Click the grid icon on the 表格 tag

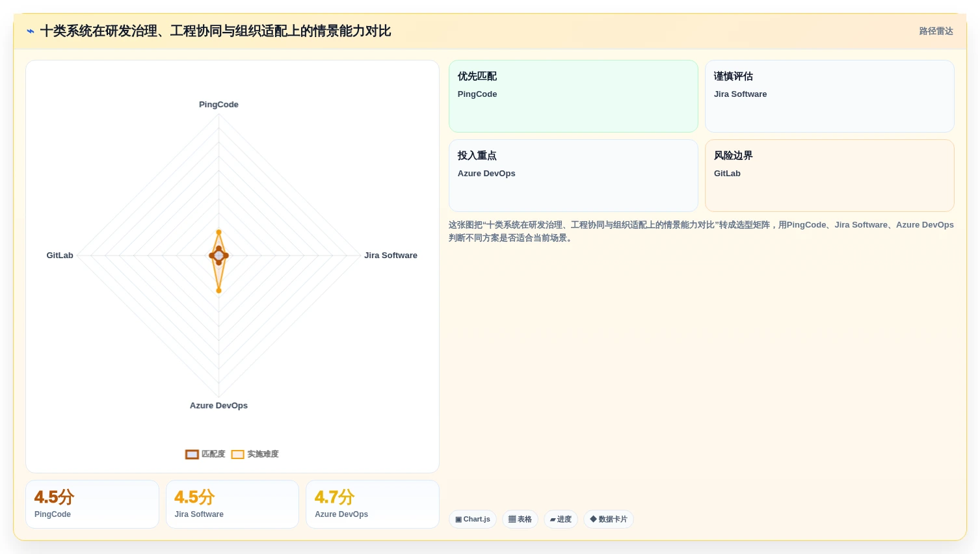click(512, 520)
